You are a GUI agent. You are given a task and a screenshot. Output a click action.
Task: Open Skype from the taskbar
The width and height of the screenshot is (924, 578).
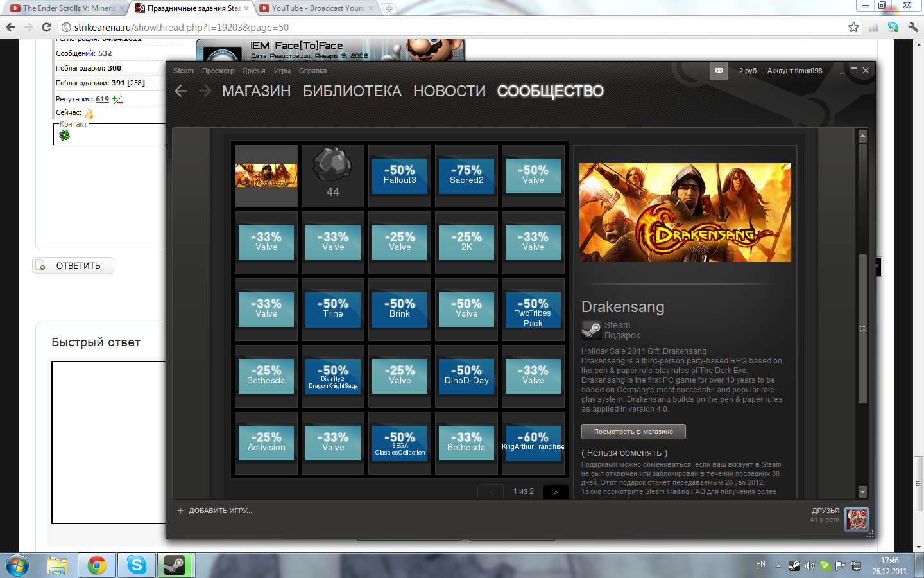click(136, 565)
